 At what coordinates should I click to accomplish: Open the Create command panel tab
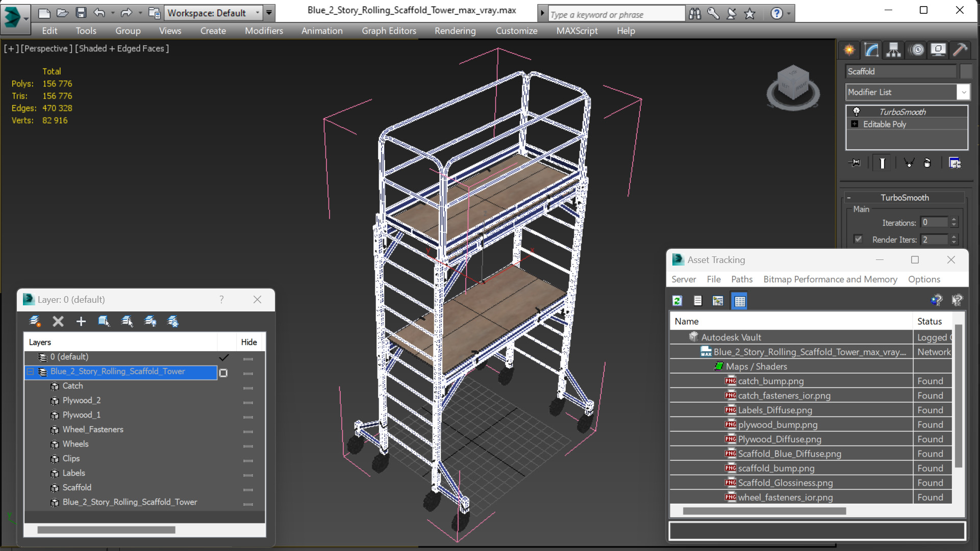[849, 50]
